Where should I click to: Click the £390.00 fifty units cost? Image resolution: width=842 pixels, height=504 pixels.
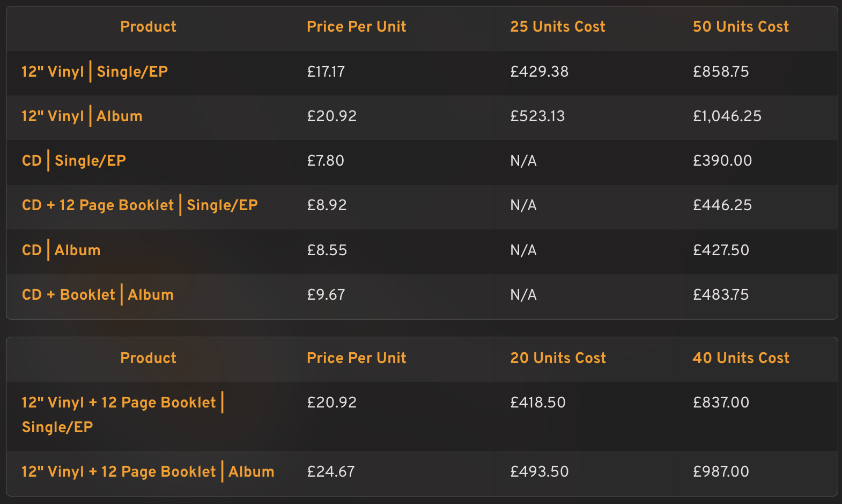tap(722, 161)
